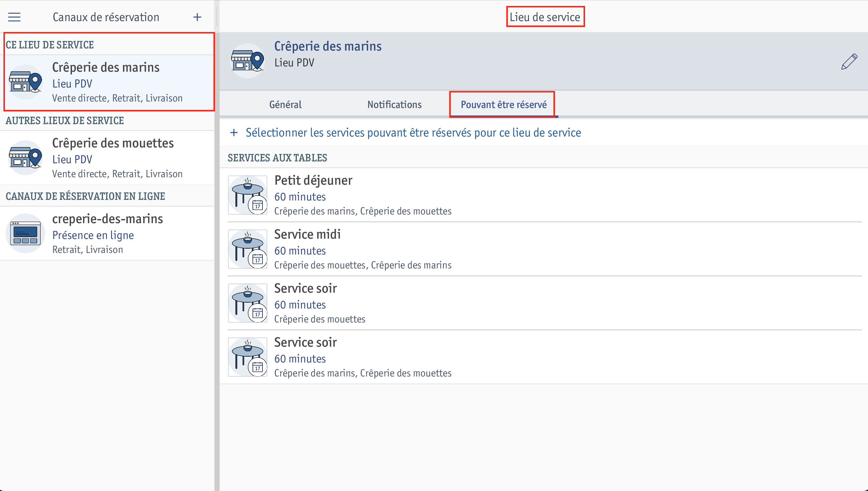Click Retrait, Livraison under creperie-des-marins
The height and width of the screenshot is (491, 868).
[87, 250]
